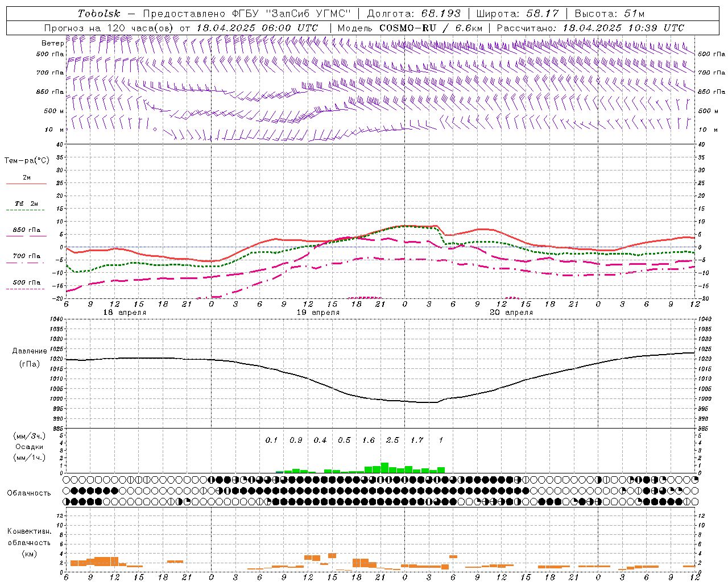This screenshot has width=728, height=582.
Task: Click the "Облачность" cloud cover label
Action: pyautogui.click(x=29, y=493)
